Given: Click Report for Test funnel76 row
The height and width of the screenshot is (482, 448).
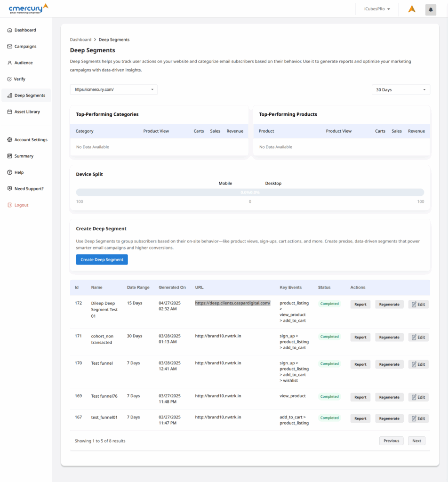Looking at the screenshot, I should tap(360, 397).
